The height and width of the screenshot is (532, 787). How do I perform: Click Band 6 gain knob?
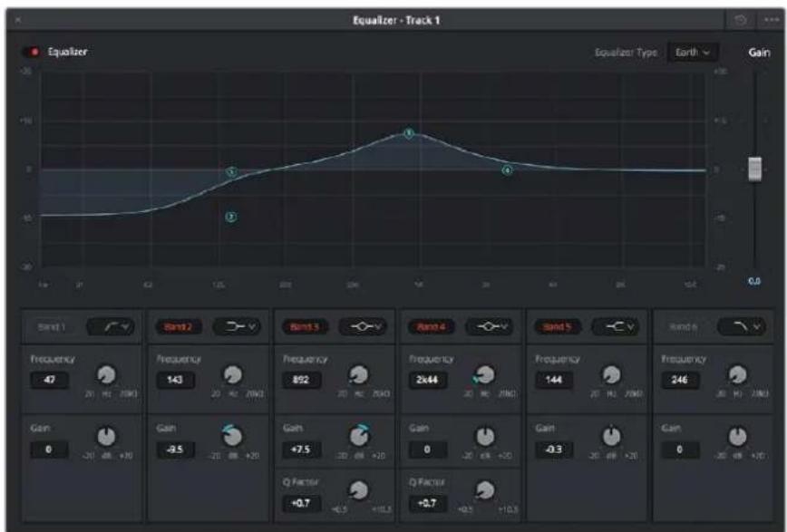click(x=737, y=437)
